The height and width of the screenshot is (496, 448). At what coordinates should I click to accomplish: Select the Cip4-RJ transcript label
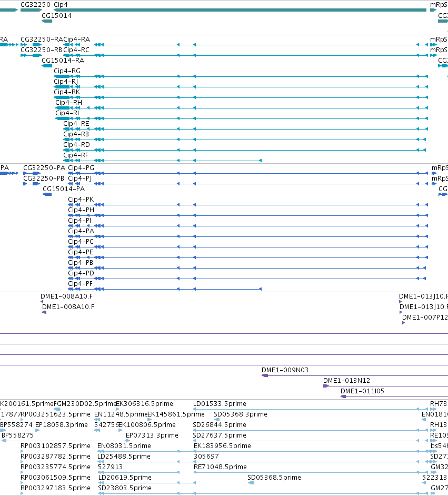click(66, 82)
